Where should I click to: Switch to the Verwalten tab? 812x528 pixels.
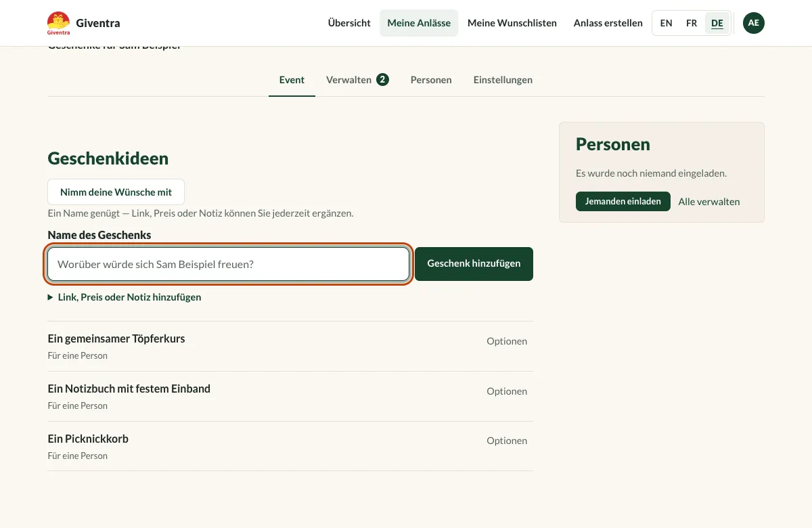pos(357,80)
